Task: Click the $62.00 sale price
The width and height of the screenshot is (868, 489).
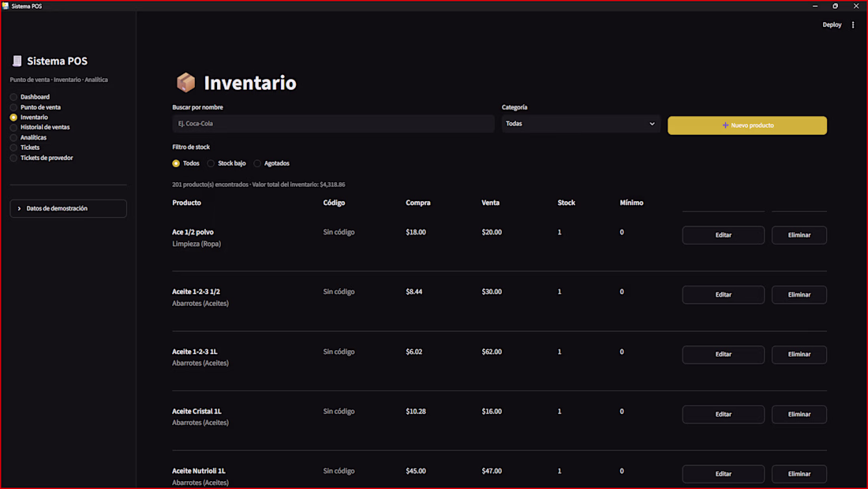Action: tap(492, 352)
